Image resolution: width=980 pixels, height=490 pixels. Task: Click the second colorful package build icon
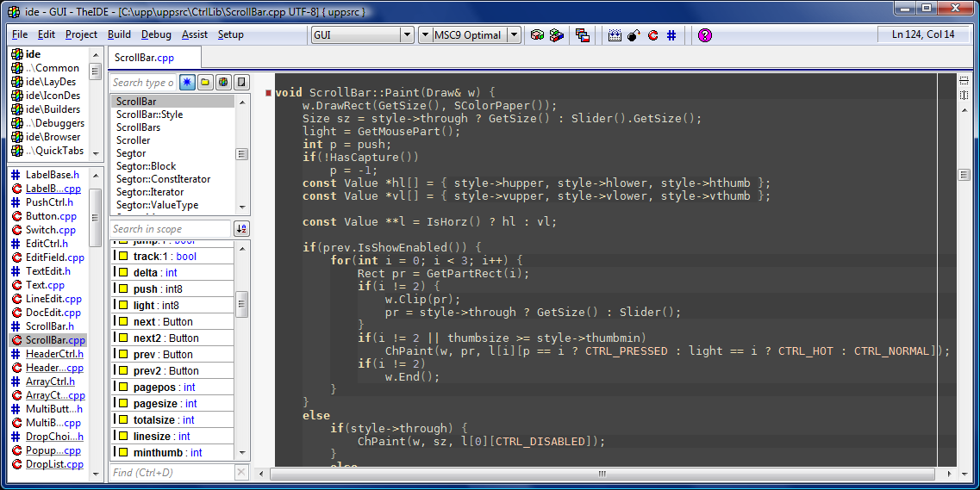tap(557, 35)
